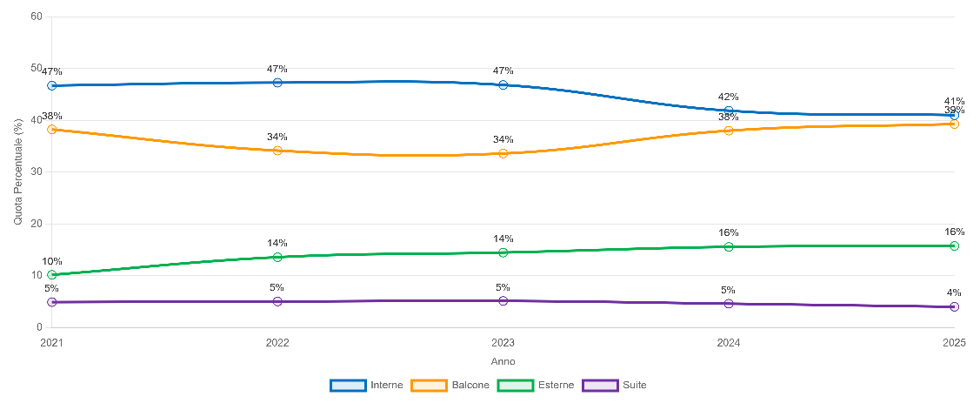Viewport: 980px width, 410px height.
Task: Click the Esterne 16% point in 2025
Action: pos(954,245)
